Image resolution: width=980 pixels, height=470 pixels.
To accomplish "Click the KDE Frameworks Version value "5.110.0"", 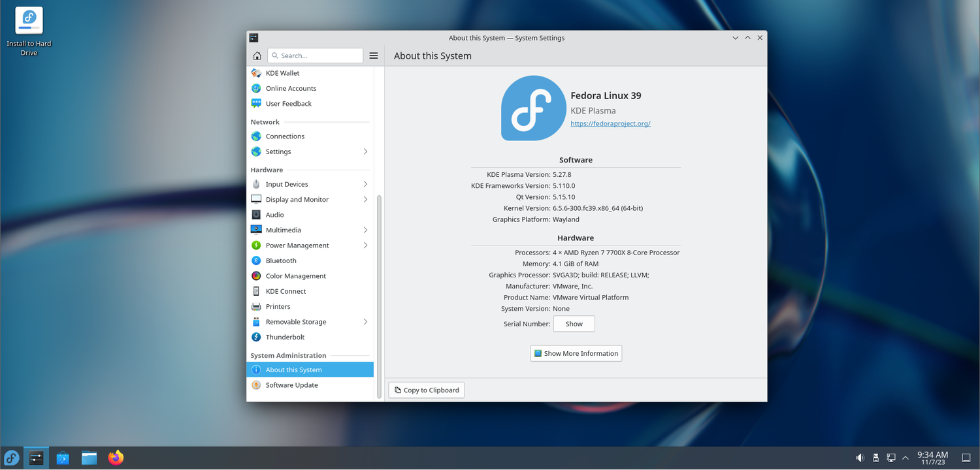I will pos(564,186).
